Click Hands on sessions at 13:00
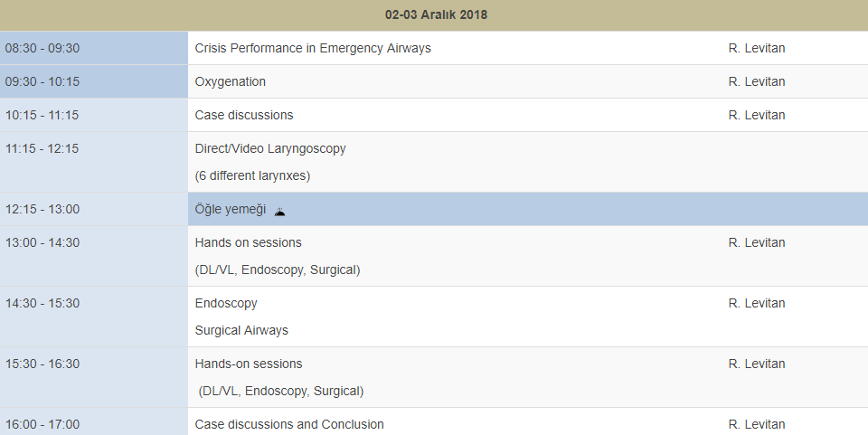Screen dimensions: 868x435 249,242
